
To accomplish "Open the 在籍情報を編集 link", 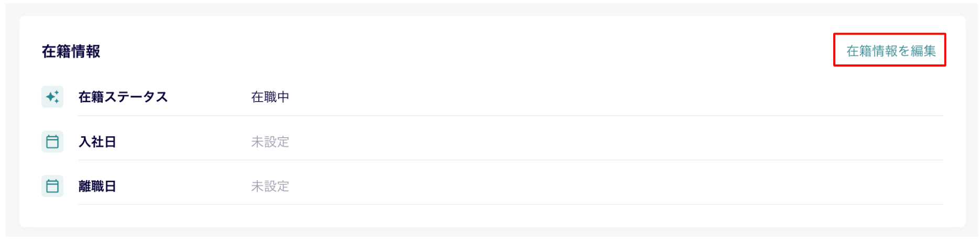I will tap(891, 51).
